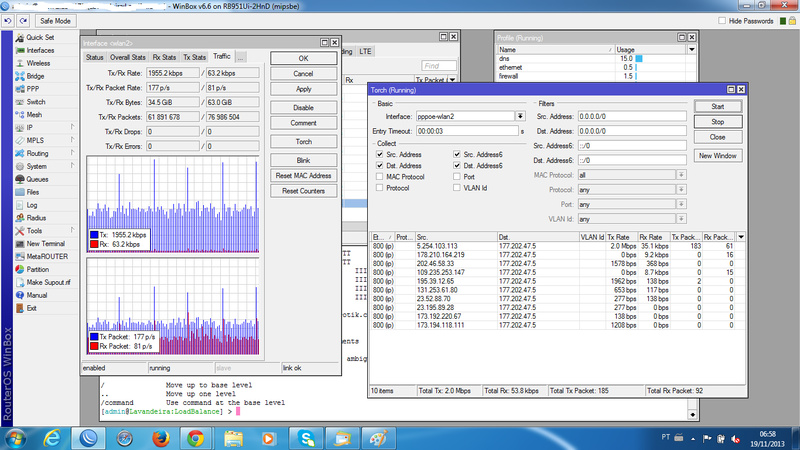Image resolution: width=800 pixels, height=450 pixels.
Task: Toggle the Hide Passwords checkbox
Action: point(723,20)
